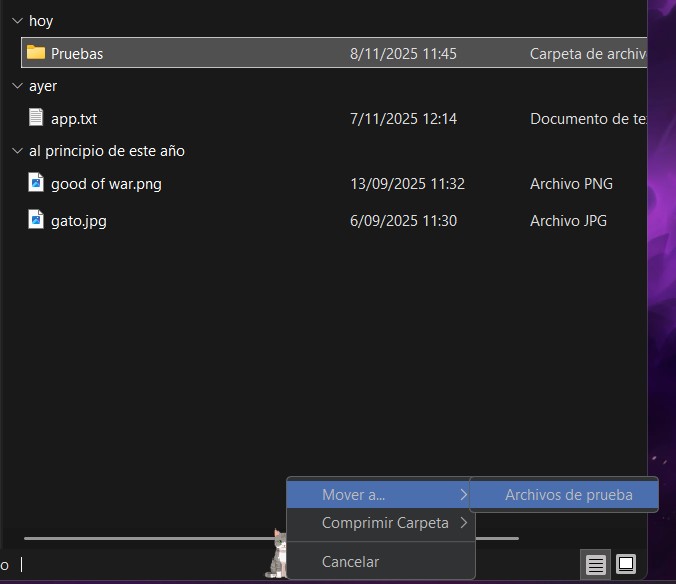Click the gato.jpg image file icon

pos(36,220)
